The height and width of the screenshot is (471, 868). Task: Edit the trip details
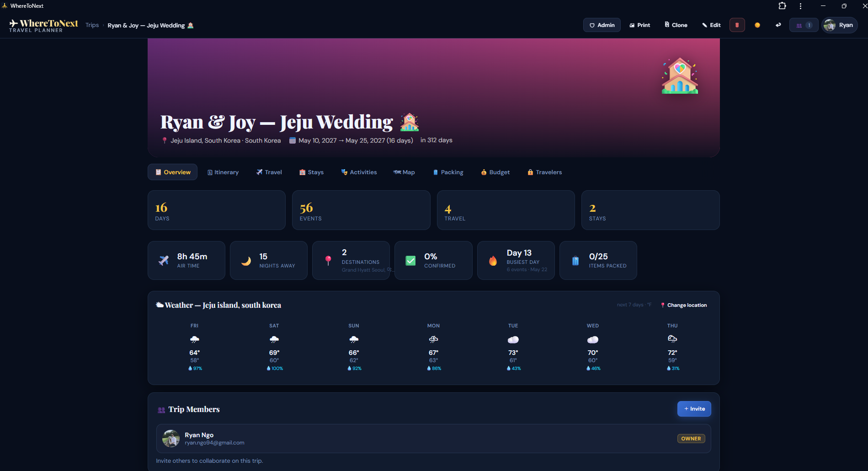[x=712, y=25]
